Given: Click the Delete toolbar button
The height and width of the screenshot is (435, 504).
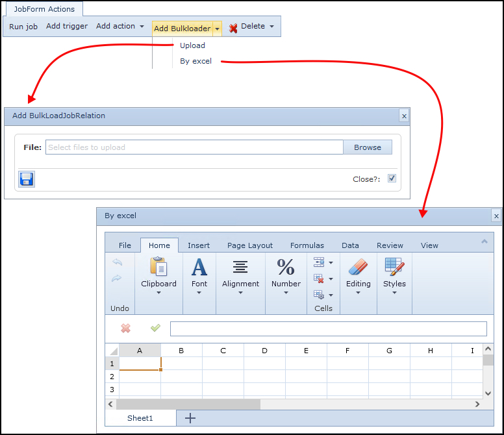Looking at the screenshot, I should point(253,26).
